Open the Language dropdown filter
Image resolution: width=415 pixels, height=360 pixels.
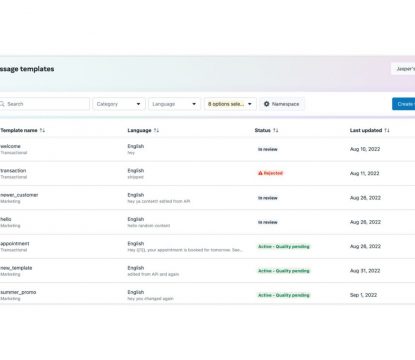pyautogui.click(x=174, y=104)
